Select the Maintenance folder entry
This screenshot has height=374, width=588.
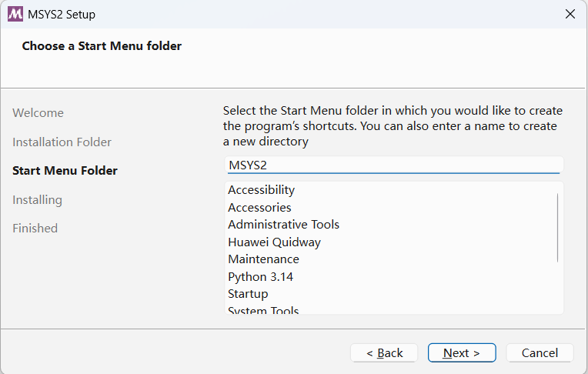click(x=263, y=259)
